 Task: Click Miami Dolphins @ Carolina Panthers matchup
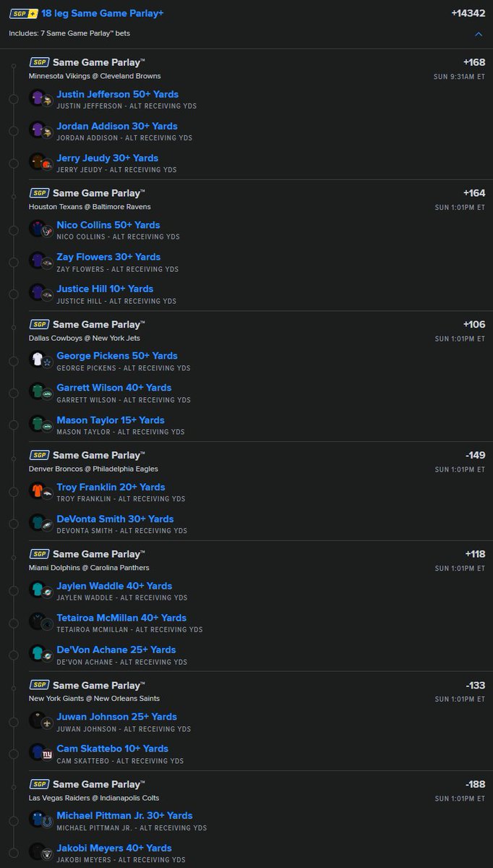[89, 568]
